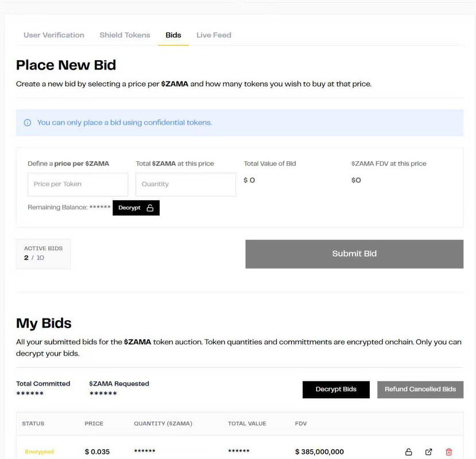Click the Active Bids 2 / 10 counter box
The width and height of the screenshot is (476, 459).
pos(43,254)
